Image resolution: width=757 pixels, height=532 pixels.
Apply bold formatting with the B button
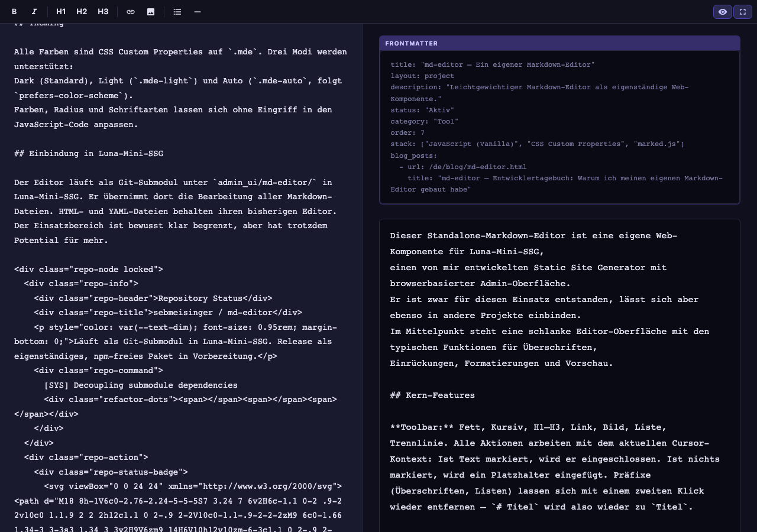14,12
